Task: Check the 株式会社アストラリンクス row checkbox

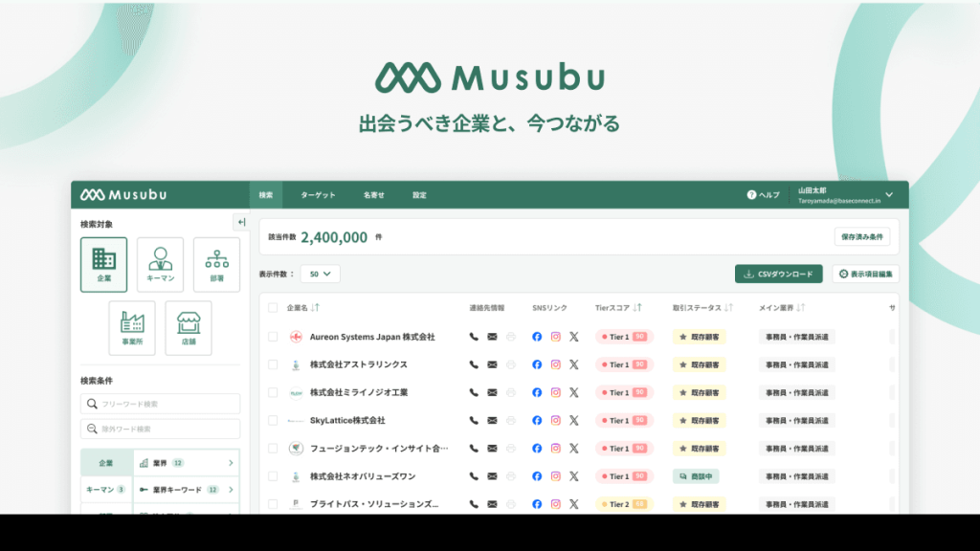Action: 273,364
